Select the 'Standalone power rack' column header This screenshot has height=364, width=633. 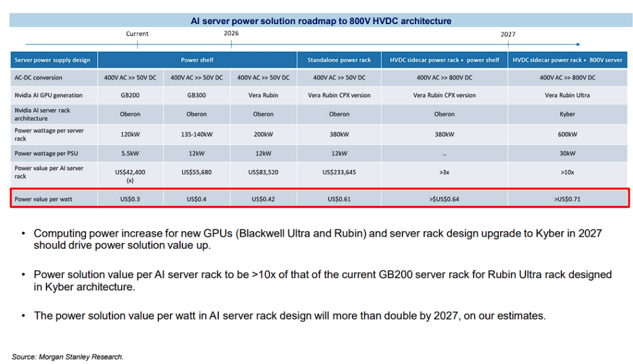[339, 60]
